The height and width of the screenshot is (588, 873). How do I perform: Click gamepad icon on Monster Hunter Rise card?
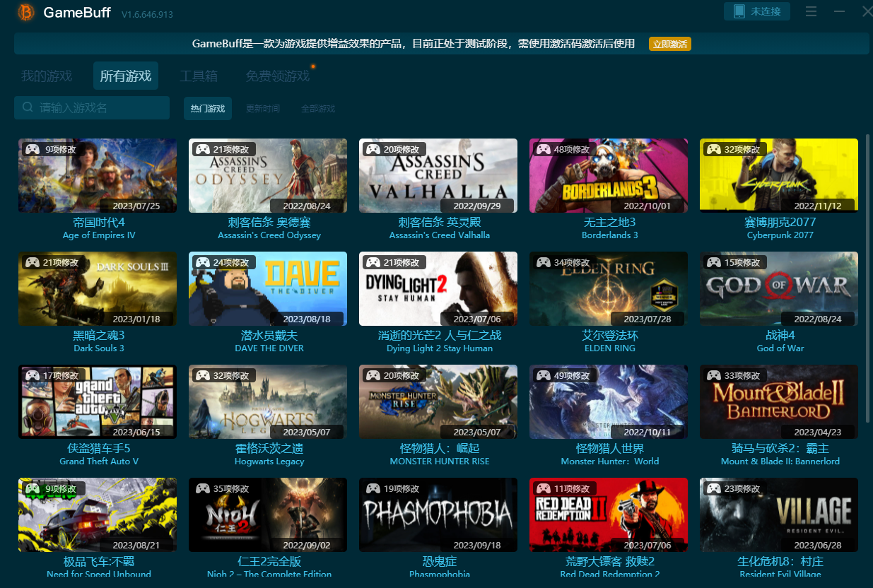(373, 375)
